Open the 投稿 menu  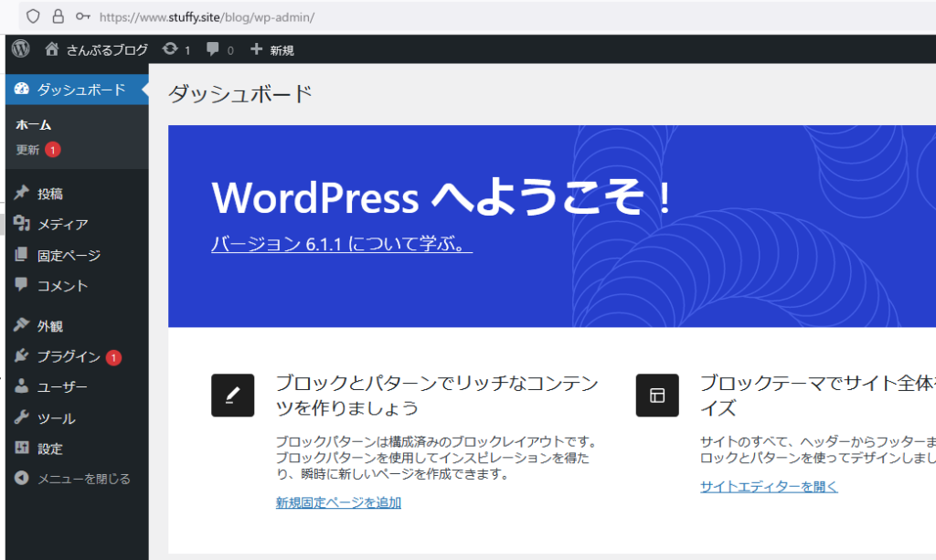tap(50, 194)
